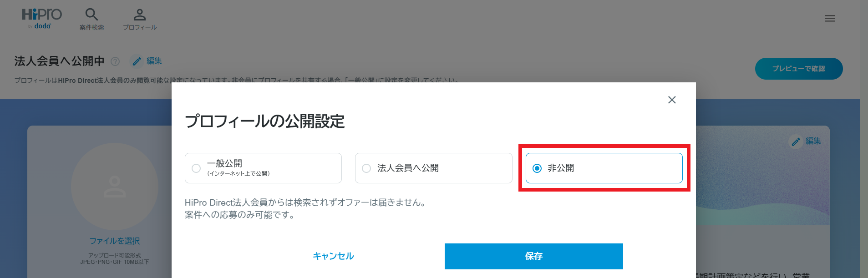Select the 一般公開 radio option
This screenshot has width=868, height=278.
(196, 168)
